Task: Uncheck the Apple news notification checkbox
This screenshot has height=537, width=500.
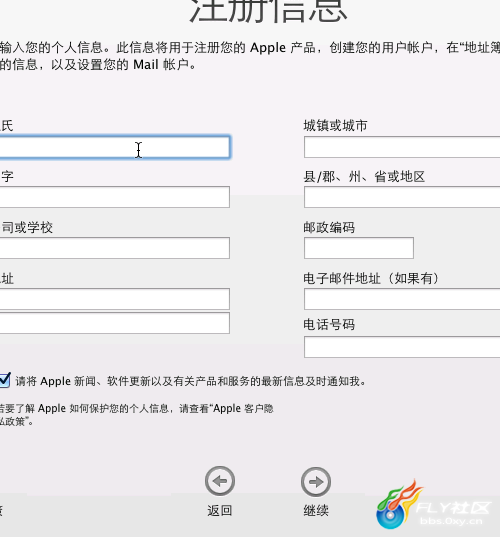Action: [x=5, y=380]
